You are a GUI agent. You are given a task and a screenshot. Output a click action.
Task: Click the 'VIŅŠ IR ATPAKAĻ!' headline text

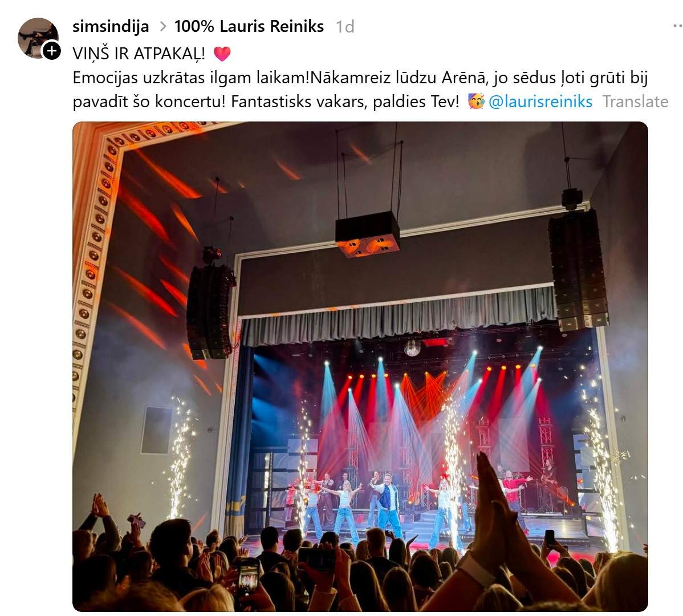point(139,54)
